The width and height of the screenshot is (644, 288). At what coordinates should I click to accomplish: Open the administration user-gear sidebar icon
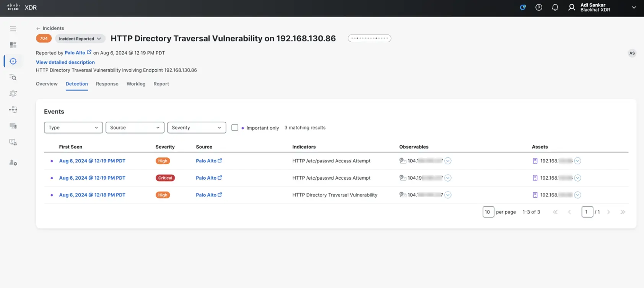(x=13, y=163)
